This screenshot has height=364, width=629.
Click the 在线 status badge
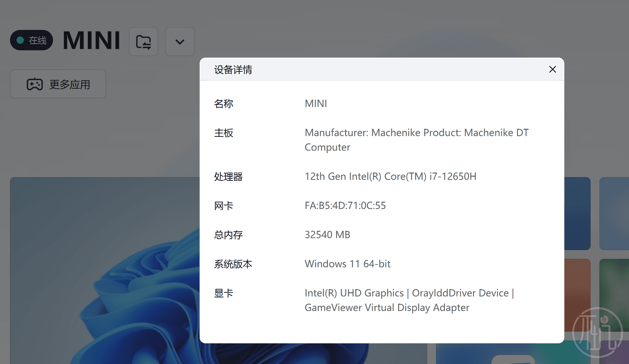[x=31, y=40]
